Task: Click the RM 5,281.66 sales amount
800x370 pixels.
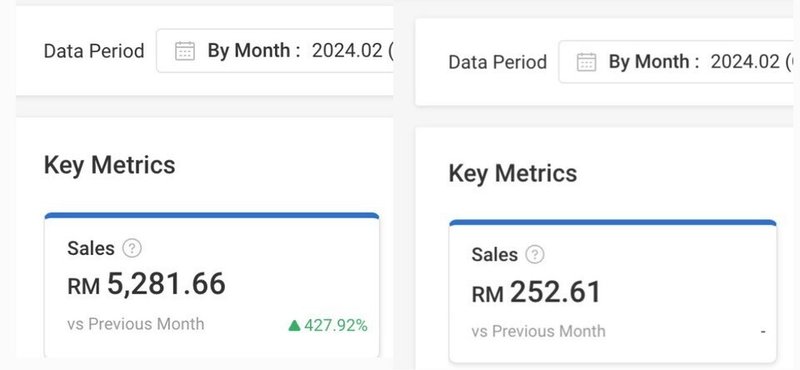Action: coord(146,284)
